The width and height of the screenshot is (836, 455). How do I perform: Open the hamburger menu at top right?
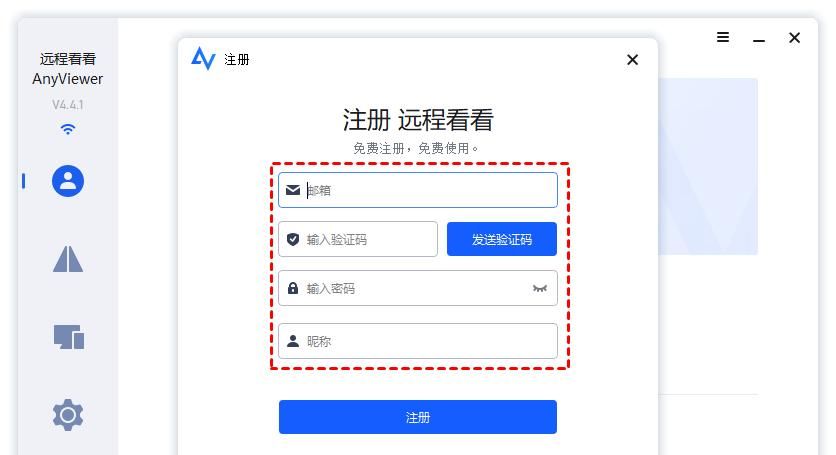(723, 37)
